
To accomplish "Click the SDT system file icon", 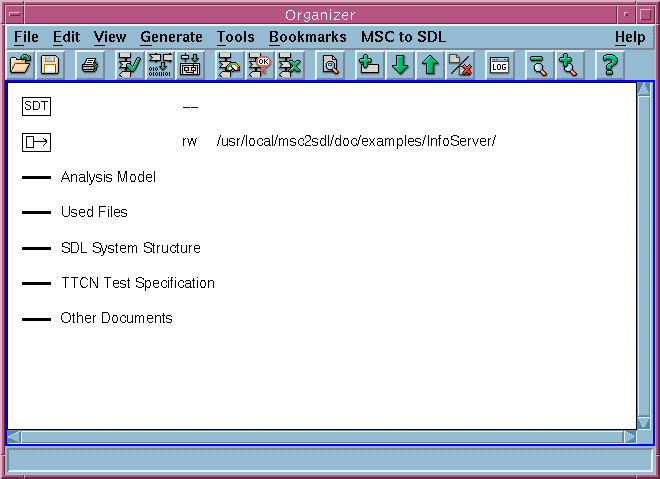I will [36, 106].
